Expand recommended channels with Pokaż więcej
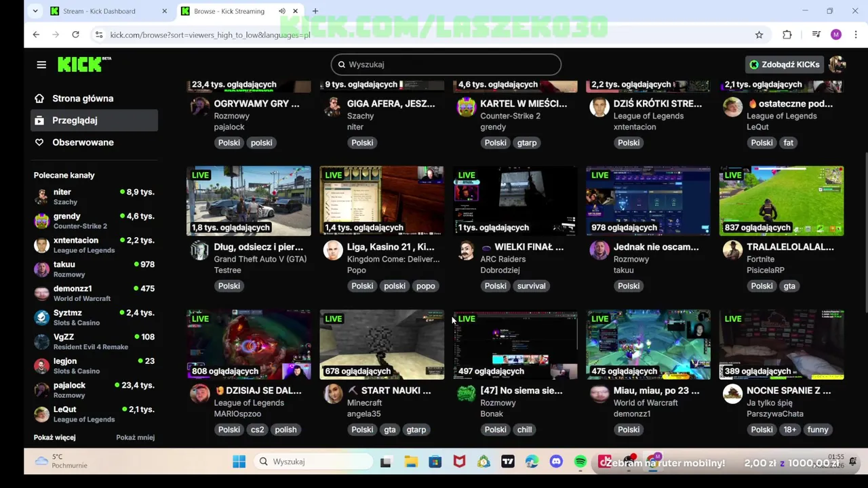 click(55, 437)
